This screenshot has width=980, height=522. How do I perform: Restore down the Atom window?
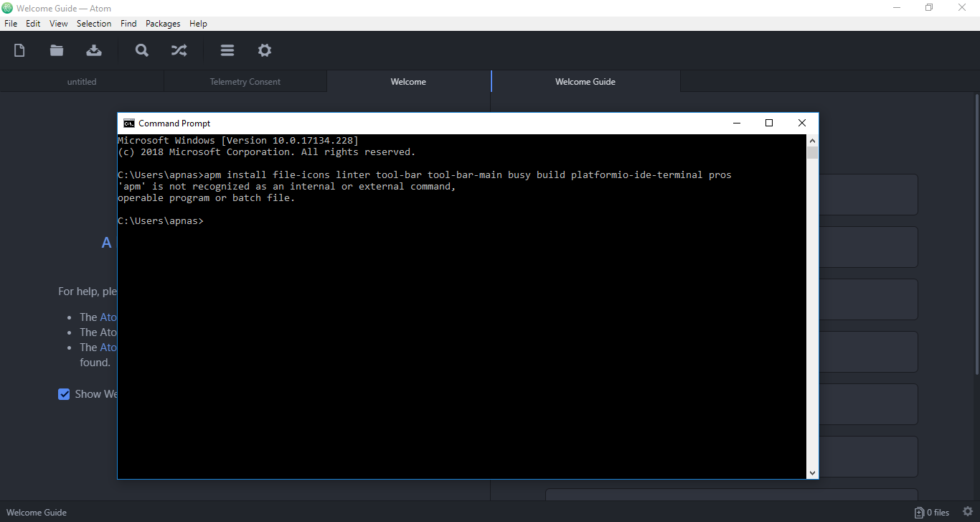click(930, 8)
